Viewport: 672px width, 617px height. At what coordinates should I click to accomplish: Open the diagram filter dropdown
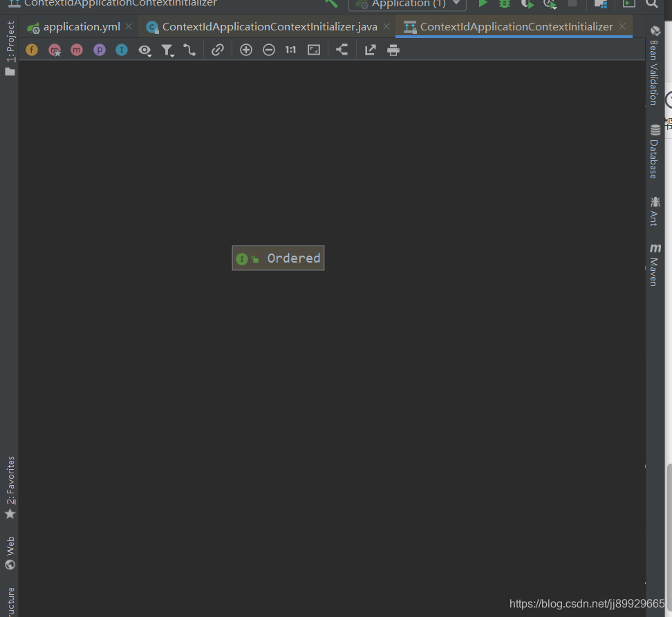pyautogui.click(x=167, y=50)
